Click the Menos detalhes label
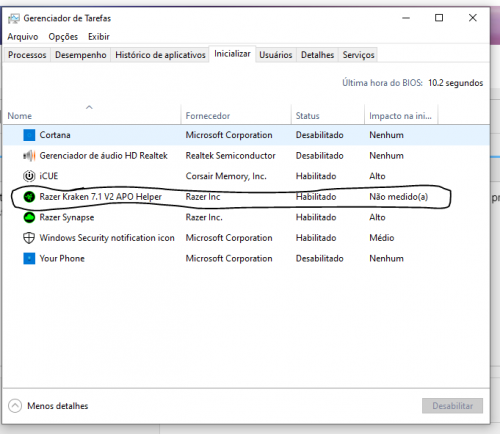 click(x=58, y=406)
